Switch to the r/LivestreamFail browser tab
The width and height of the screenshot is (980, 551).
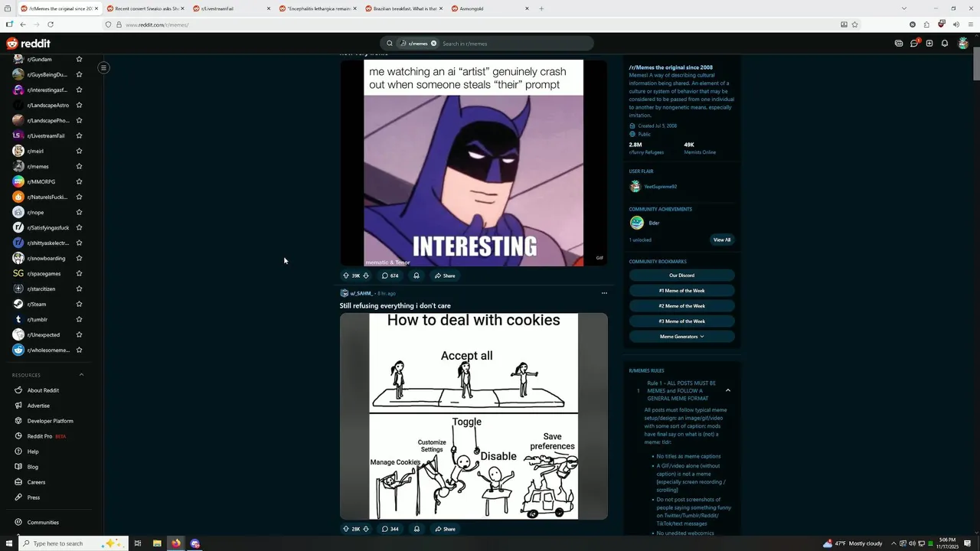230,8
